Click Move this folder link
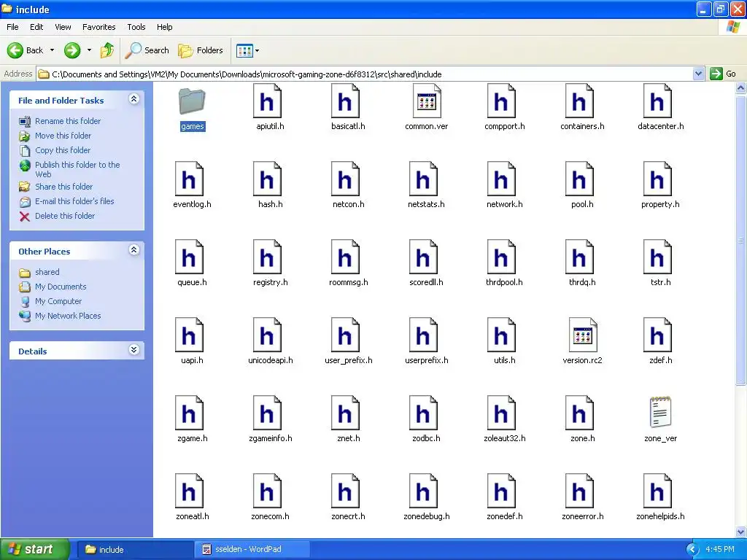The width and height of the screenshot is (747, 560). 63,136
